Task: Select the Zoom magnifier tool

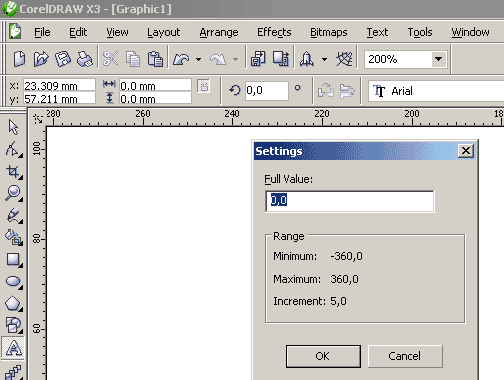Action: click(13, 193)
